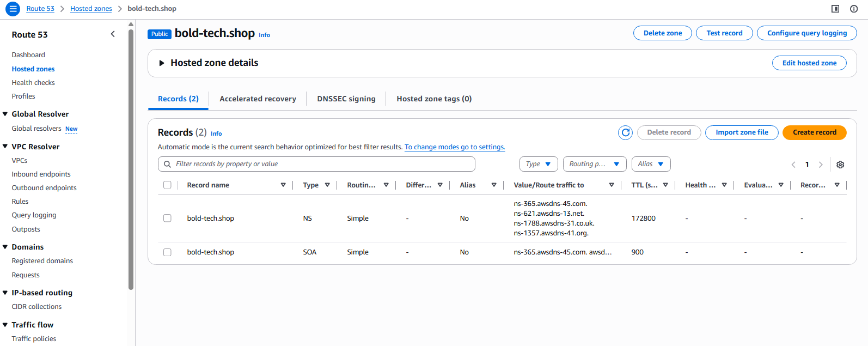Open the Alias filter dropdown
The width and height of the screenshot is (868, 346).
[651, 164]
